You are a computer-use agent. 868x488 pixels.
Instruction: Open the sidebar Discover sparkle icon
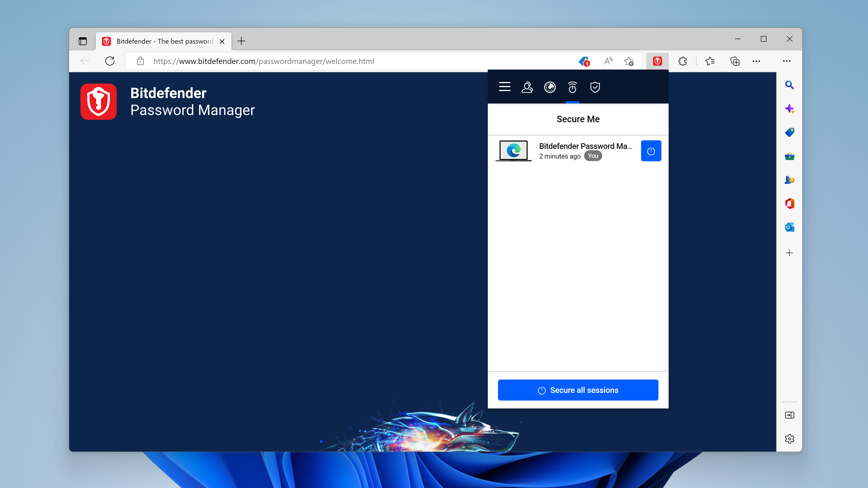click(x=790, y=109)
